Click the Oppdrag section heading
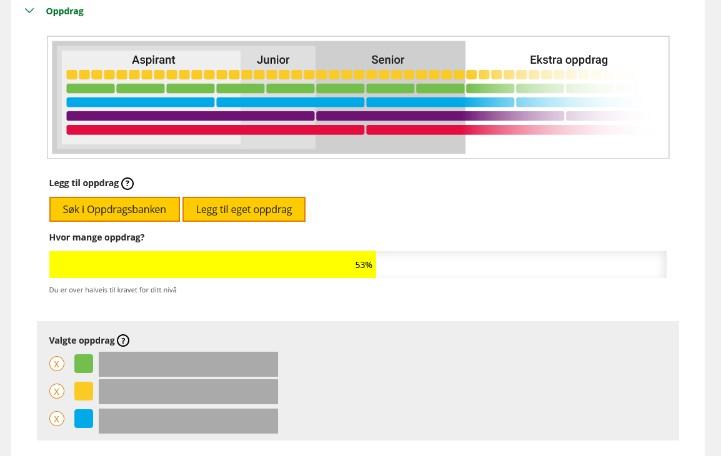This screenshot has width=721, height=456. [x=65, y=11]
